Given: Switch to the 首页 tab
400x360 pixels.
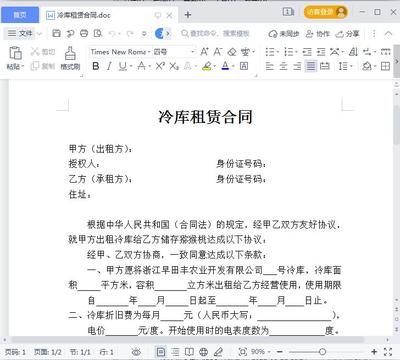Looking at the screenshot, I should (x=20, y=15).
